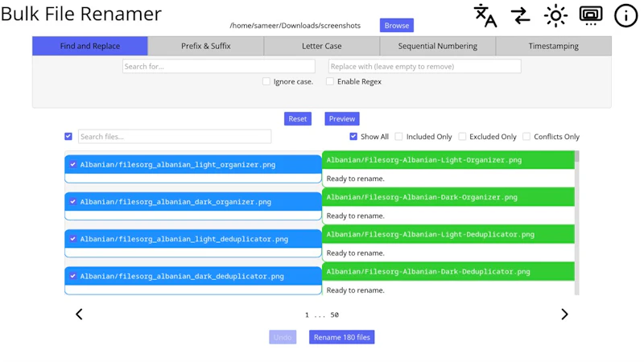Click the Preview button

(x=342, y=118)
